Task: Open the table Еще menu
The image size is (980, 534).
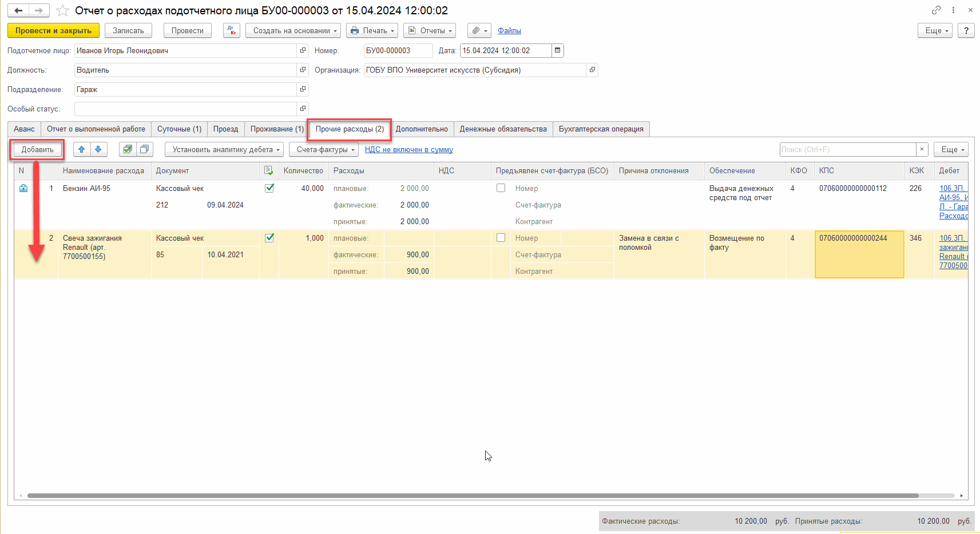Action: (951, 149)
